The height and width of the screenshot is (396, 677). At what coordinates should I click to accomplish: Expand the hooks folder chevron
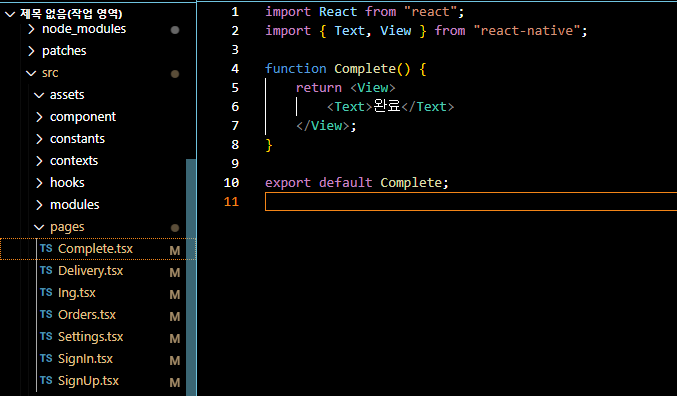pyautogui.click(x=39, y=183)
